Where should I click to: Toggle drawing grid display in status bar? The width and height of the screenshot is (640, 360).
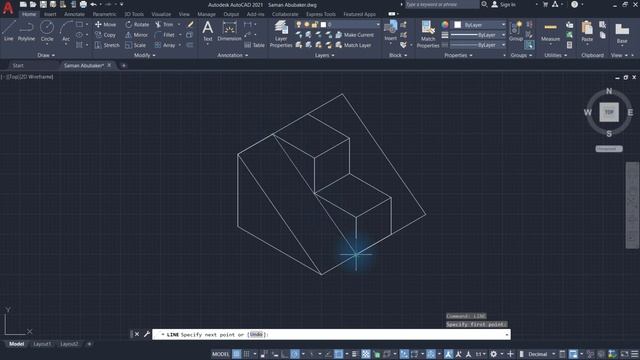(x=237, y=354)
